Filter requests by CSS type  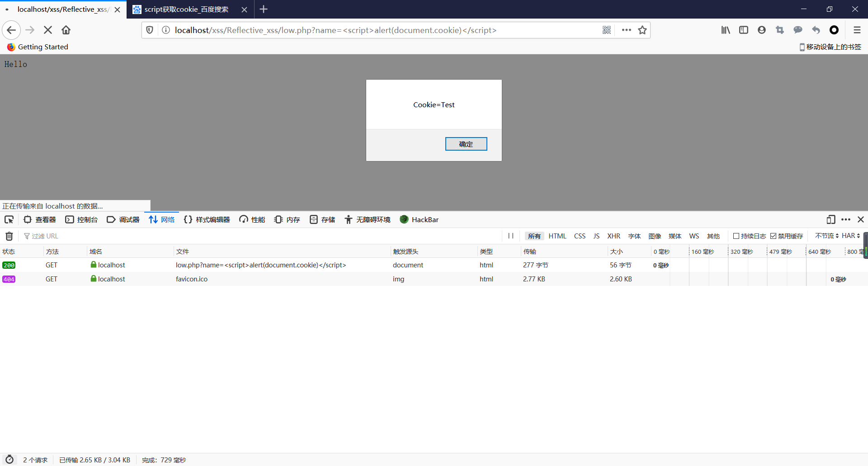coord(580,236)
